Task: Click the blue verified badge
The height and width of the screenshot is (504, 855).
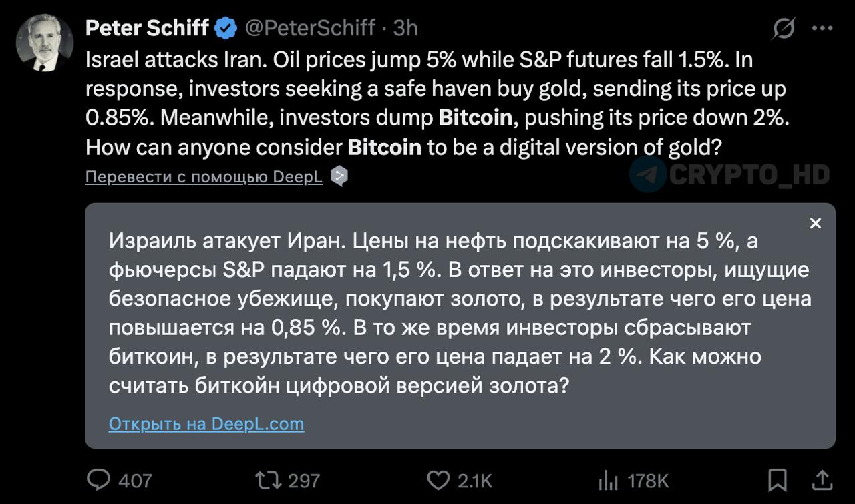Action: 225,28
